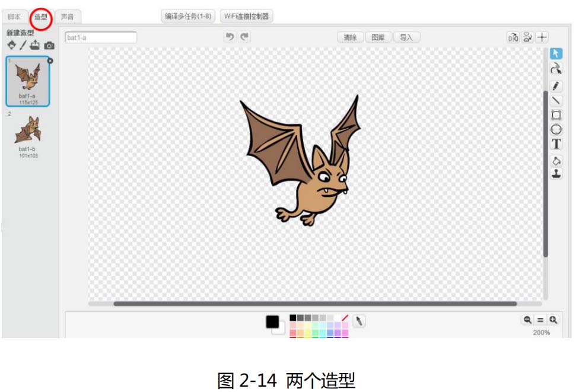The width and height of the screenshot is (576, 392).
Task: Switch to the 脚本 tab
Action: tap(14, 17)
